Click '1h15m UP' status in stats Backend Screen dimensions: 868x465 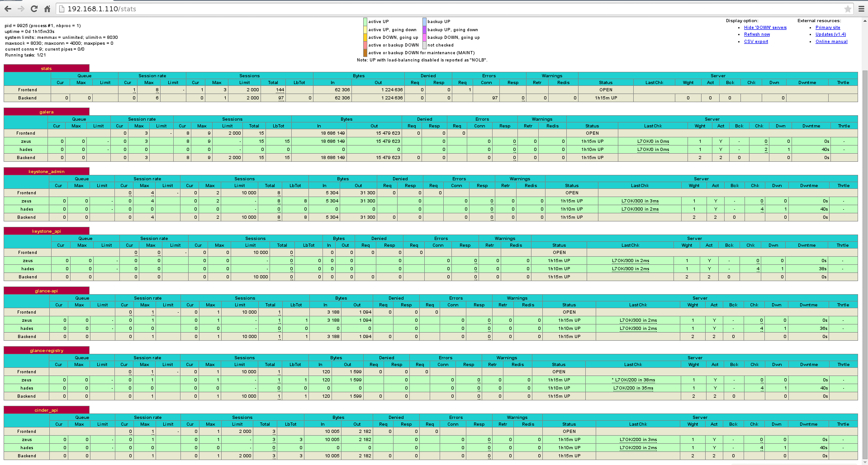pos(606,98)
